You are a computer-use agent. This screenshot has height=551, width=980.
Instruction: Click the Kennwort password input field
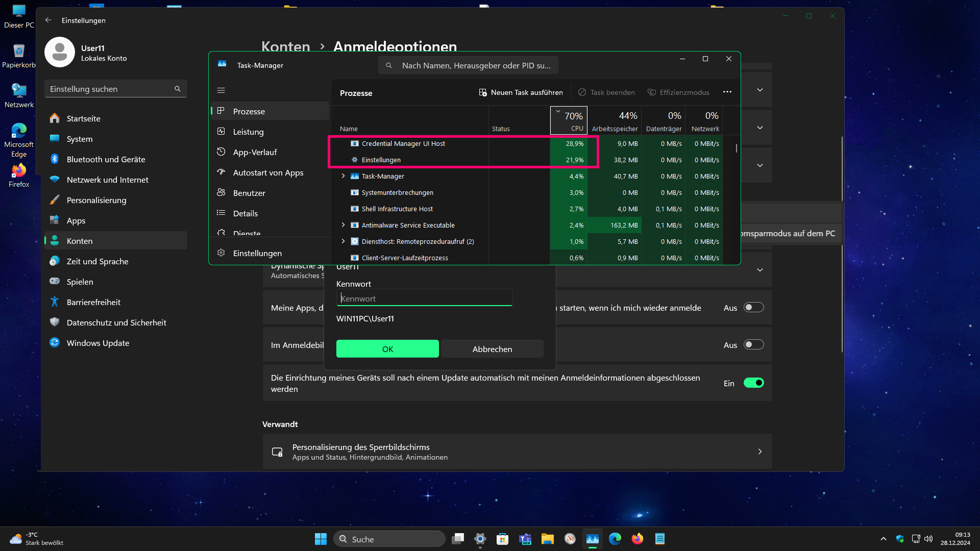coord(424,298)
